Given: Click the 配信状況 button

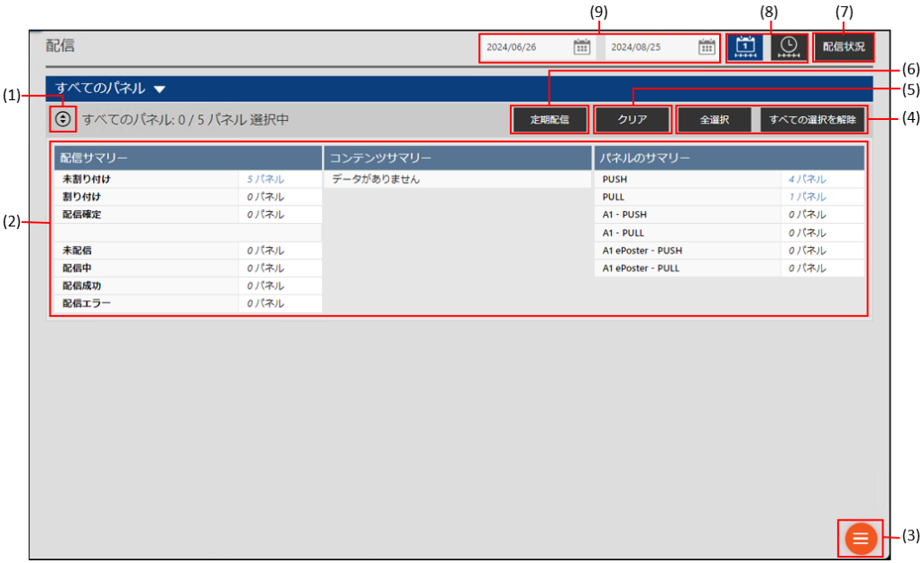Looking at the screenshot, I should point(843,47).
